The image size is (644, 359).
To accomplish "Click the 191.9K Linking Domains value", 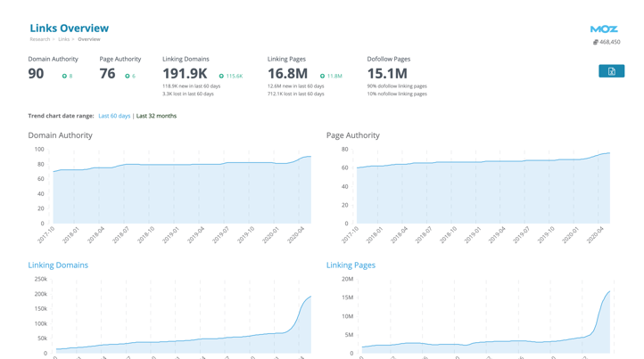I will coord(185,74).
